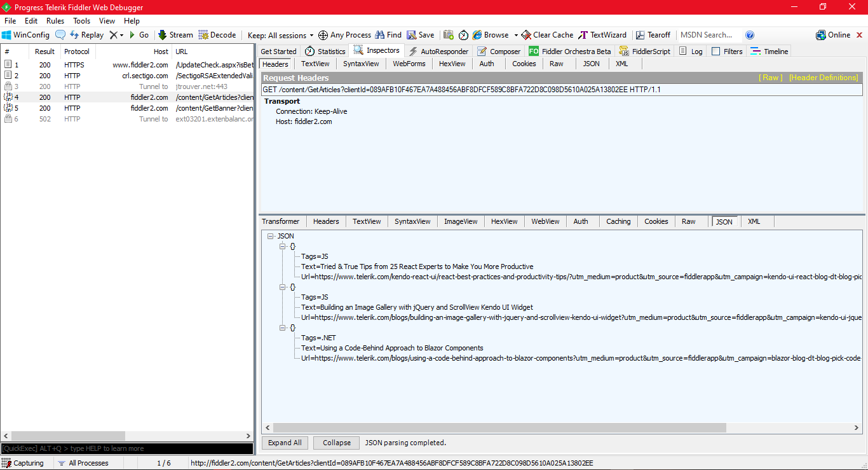Open WinConfig from the toolbar
The height and width of the screenshot is (470, 868).
(x=25, y=35)
